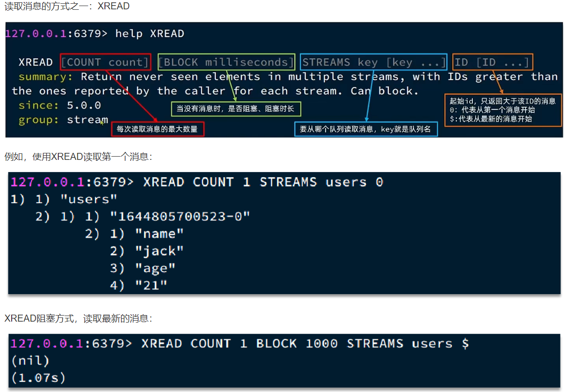This screenshot has width=567, height=392.
Task: Click the (nil) result line
Action: tap(30, 361)
